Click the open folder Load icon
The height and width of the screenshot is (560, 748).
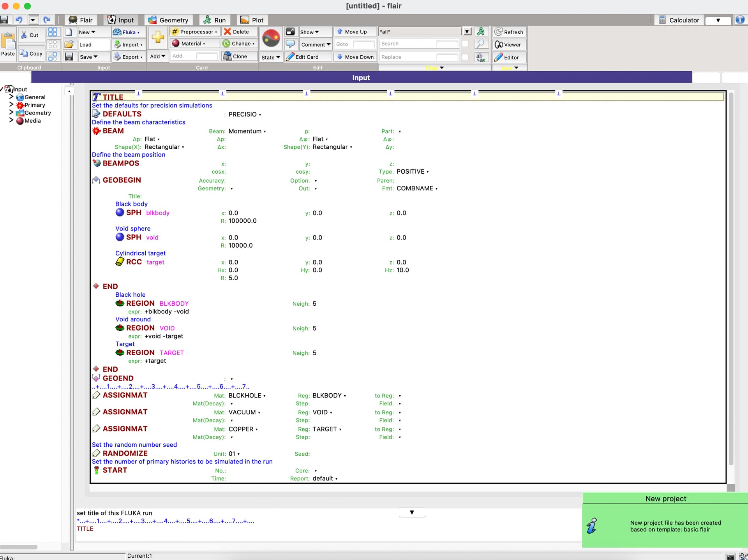[69, 44]
